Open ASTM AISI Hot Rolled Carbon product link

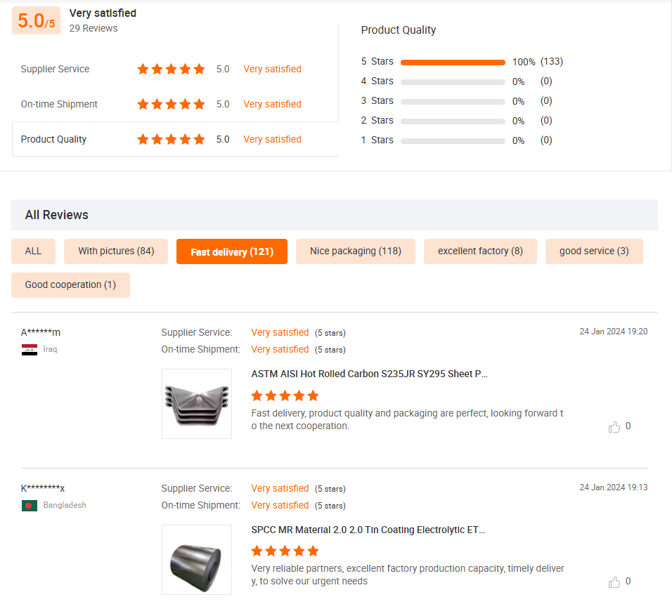pos(369,374)
